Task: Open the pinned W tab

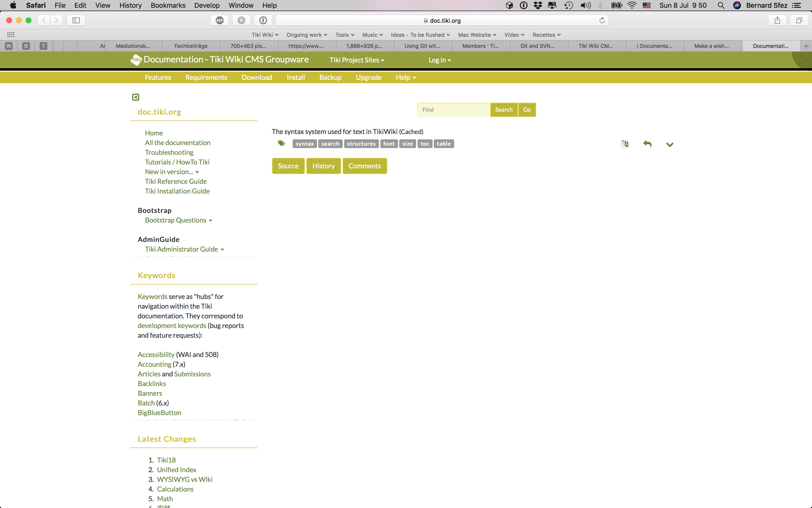Action: (x=9, y=46)
